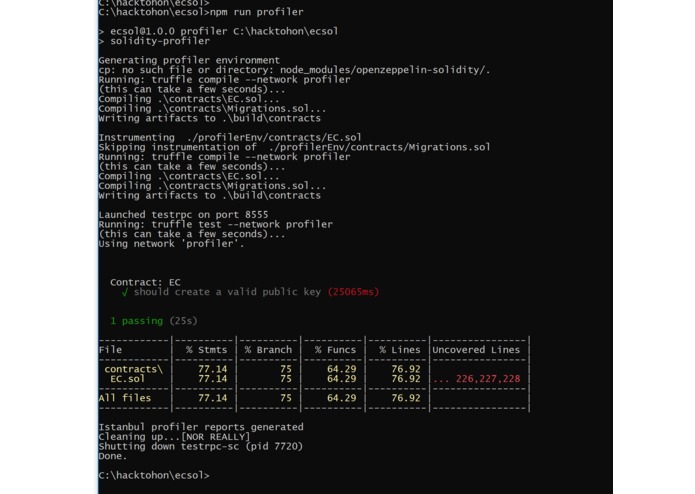
Task: Click the 'solidity-profiler' script line
Action: (154, 41)
